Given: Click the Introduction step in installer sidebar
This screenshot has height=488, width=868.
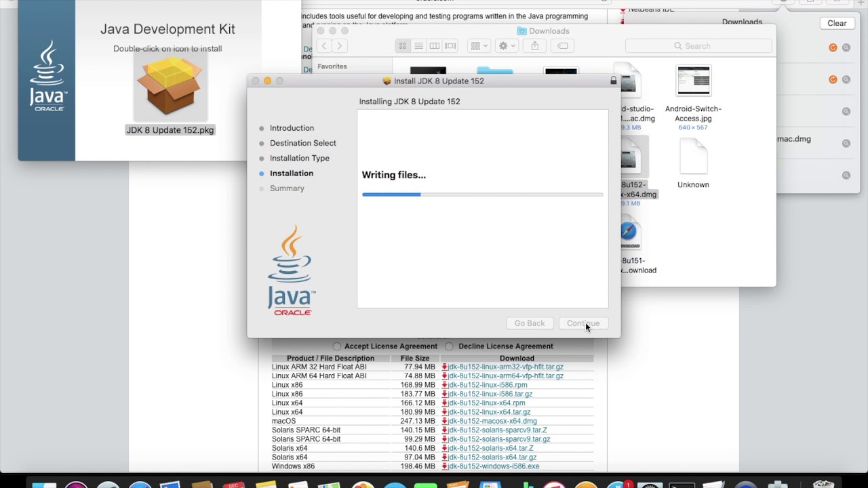Looking at the screenshot, I should point(292,128).
